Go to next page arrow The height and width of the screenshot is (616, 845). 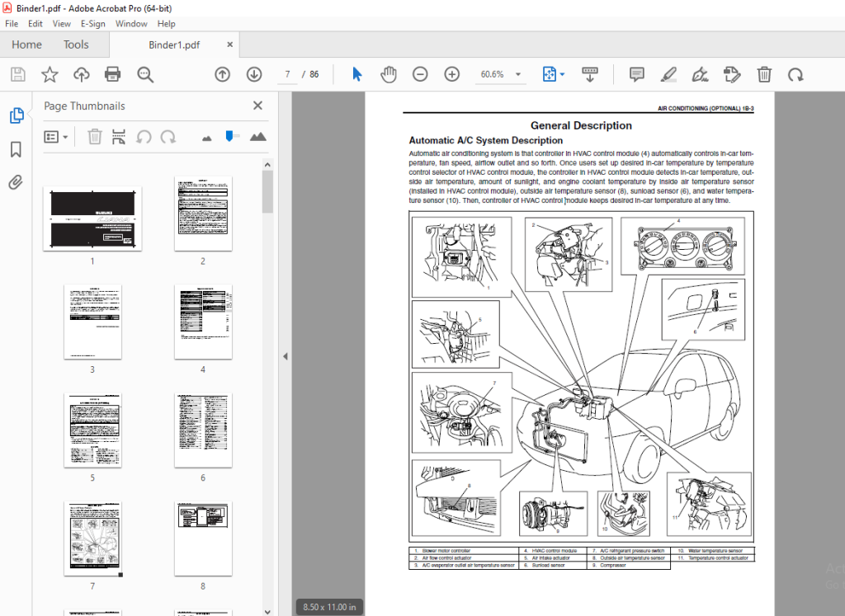[x=254, y=74]
